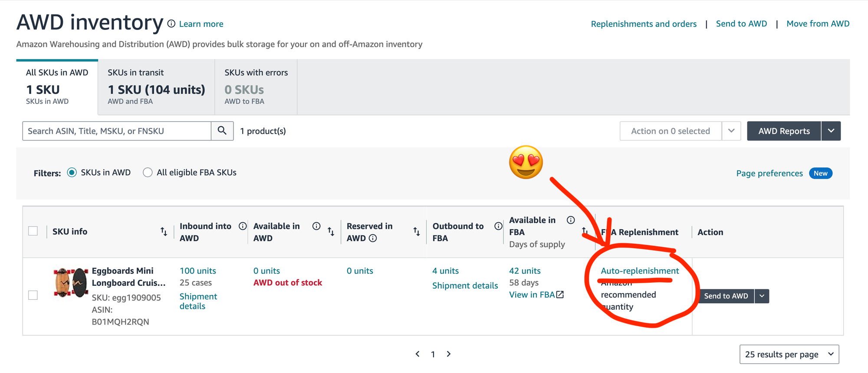Select All eligible FBA SKUs radio button
868x373 pixels.
(148, 173)
